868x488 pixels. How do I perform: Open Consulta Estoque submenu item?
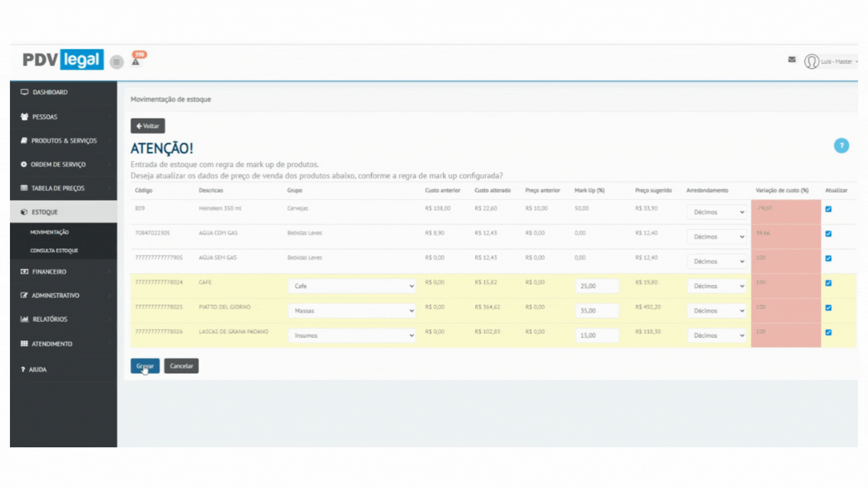click(x=54, y=250)
